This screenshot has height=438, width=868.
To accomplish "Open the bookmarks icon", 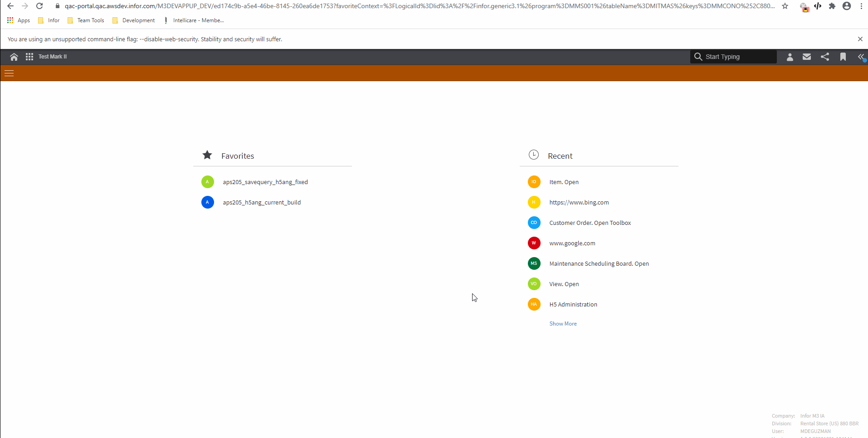I will 843,57.
